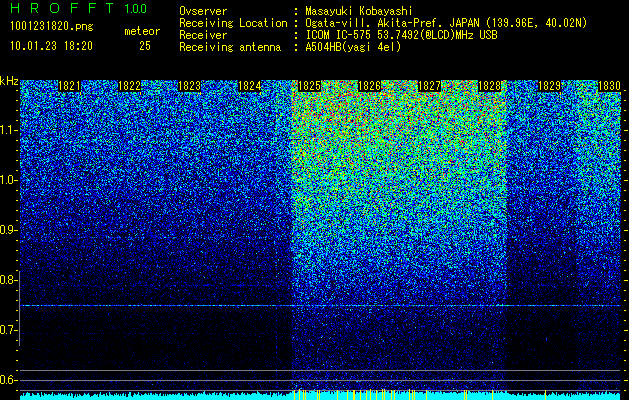Click the 1823 time marker
Viewport: 629px width, 400px height.
[x=189, y=86]
